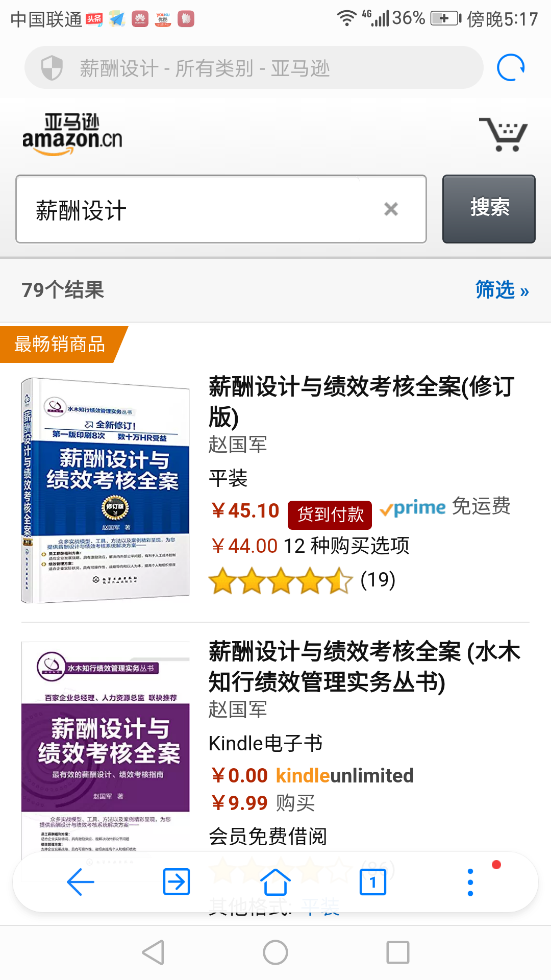Open the blue 修订版 book cover thumbnail

coord(105,490)
